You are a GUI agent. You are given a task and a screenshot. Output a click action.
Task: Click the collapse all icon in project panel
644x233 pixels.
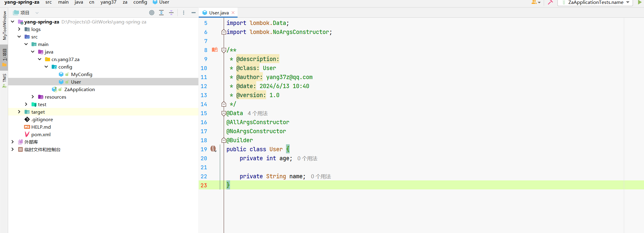(171, 13)
